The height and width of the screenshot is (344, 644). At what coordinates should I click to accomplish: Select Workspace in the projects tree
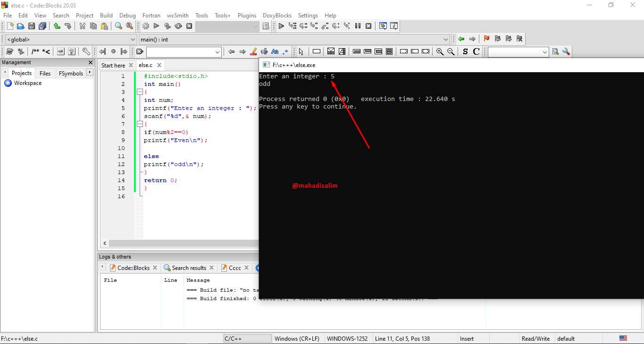pyautogui.click(x=27, y=83)
